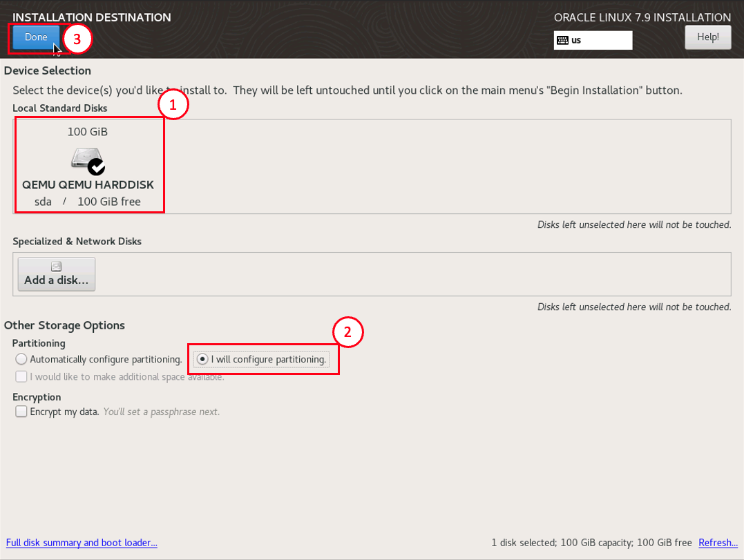
Task: Click the red circled number 3 marker
Action: (77, 39)
